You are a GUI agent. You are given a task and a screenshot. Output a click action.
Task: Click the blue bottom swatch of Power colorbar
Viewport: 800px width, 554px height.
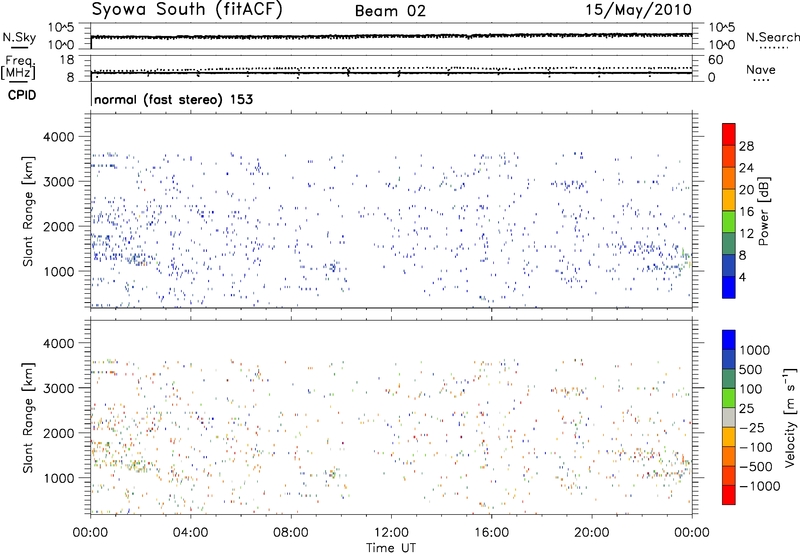(729, 287)
